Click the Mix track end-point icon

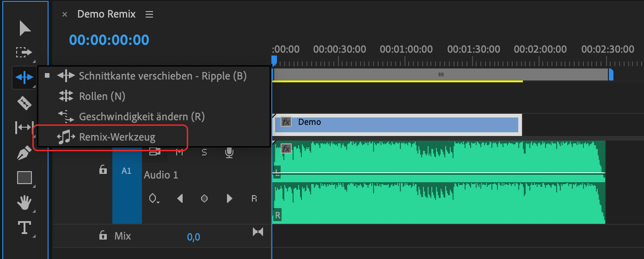tap(258, 231)
